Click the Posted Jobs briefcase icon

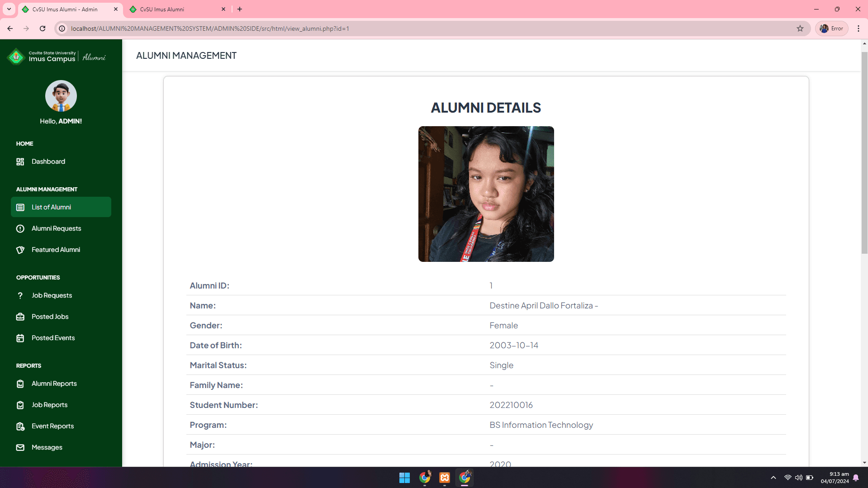point(20,317)
